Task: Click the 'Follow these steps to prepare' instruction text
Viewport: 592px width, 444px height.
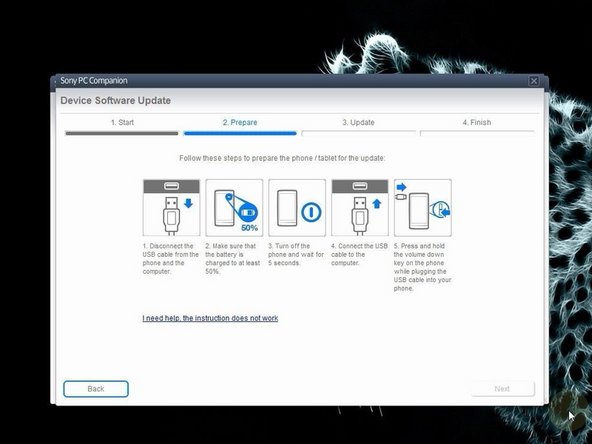Action: (x=282, y=158)
